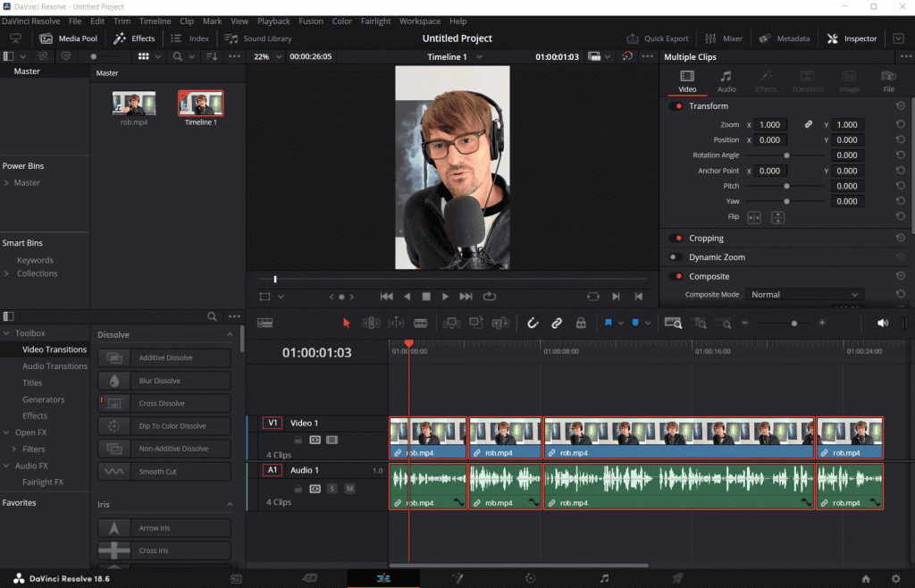Screen dimensions: 915x588
Task: Mute Audio 1 track with M
Action: pos(349,488)
